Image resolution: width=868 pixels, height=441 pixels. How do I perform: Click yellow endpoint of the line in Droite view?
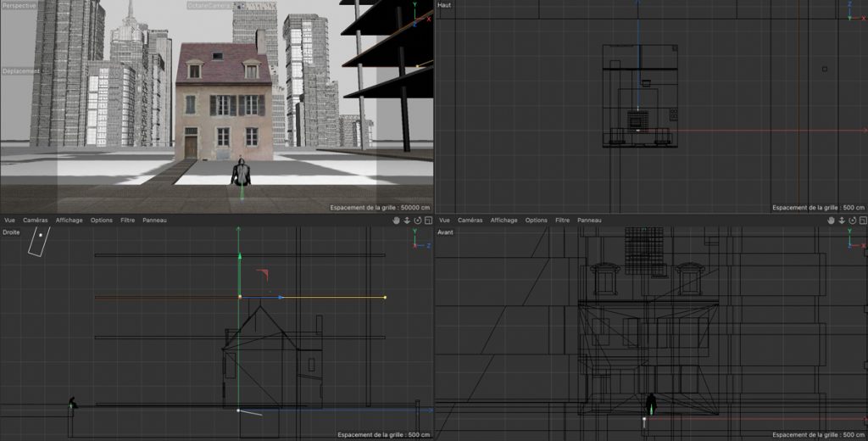pyautogui.click(x=385, y=298)
